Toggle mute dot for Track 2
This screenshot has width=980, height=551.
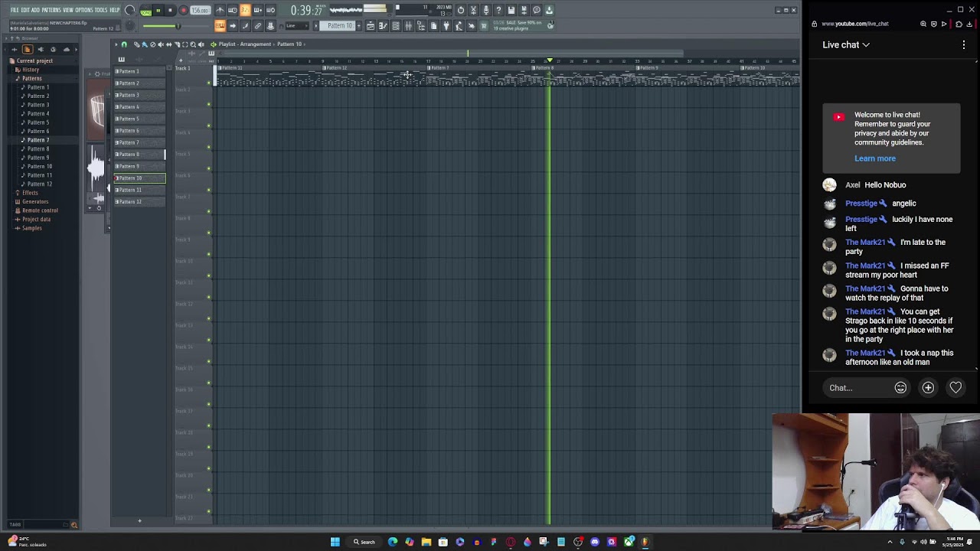click(x=209, y=103)
